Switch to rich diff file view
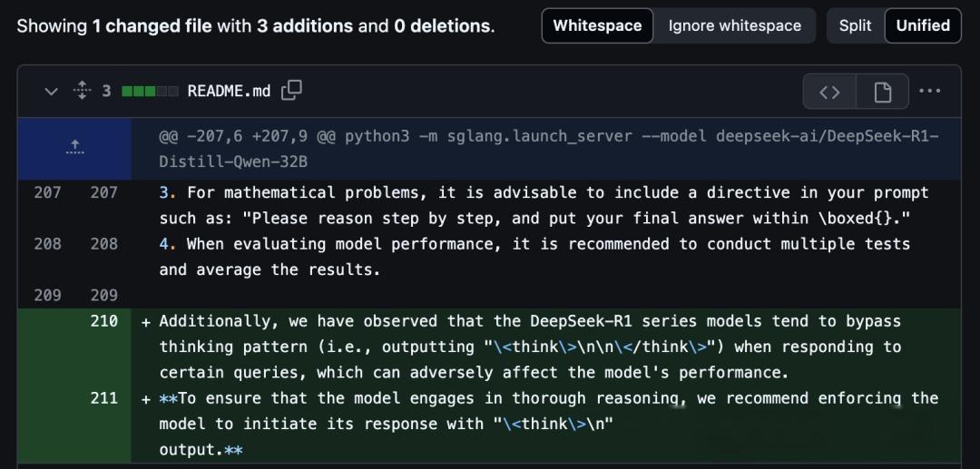 coord(882,92)
